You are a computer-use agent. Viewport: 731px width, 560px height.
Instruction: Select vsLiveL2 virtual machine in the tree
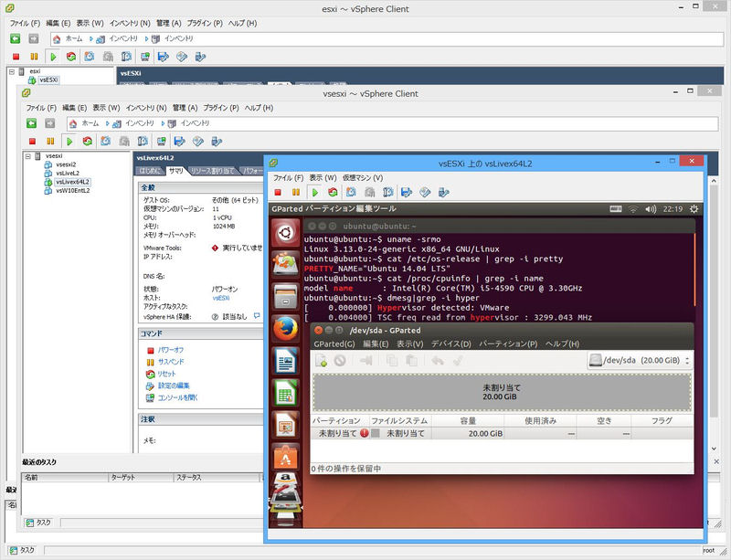coord(67,173)
